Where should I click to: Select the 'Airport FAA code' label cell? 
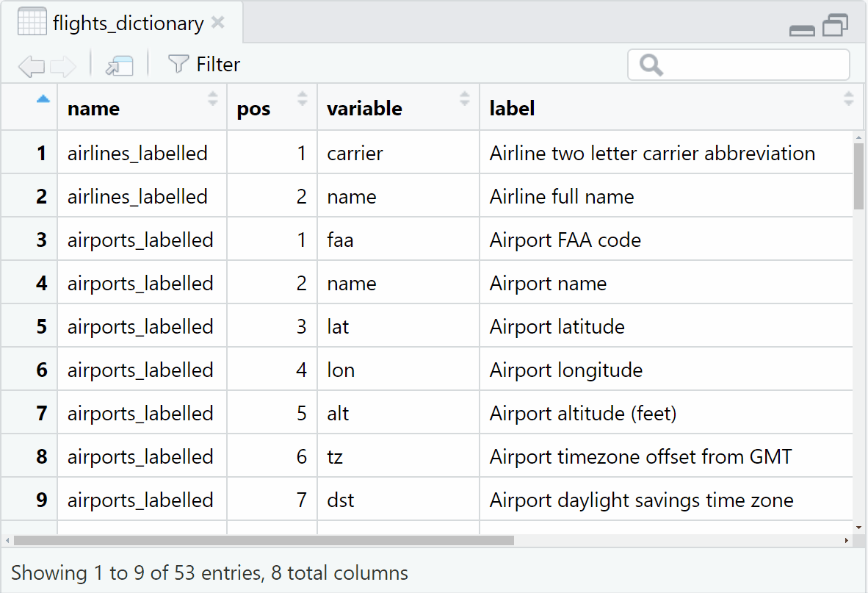pyautogui.click(x=565, y=240)
